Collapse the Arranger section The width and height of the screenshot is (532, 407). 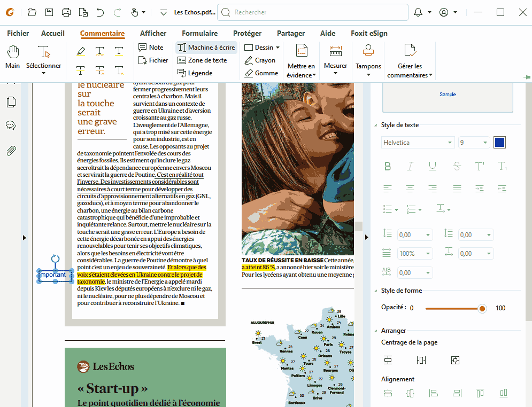pos(375,331)
